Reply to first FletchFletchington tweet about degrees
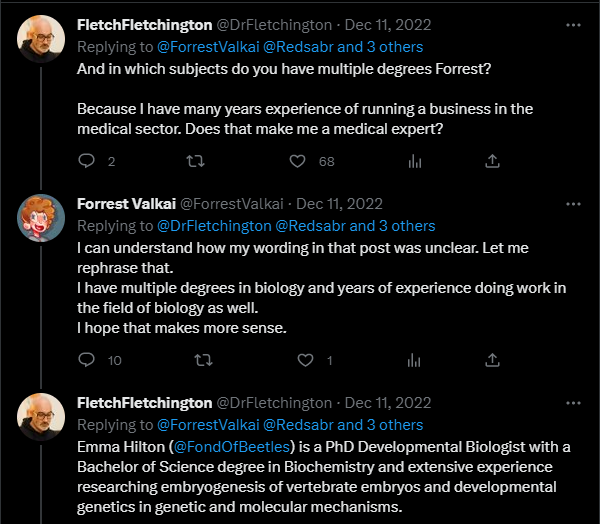The image size is (600, 524). click(86, 161)
